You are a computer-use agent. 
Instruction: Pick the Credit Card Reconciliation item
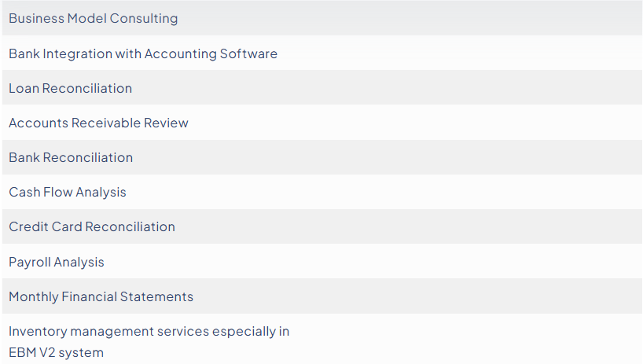(x=322, y=226)
